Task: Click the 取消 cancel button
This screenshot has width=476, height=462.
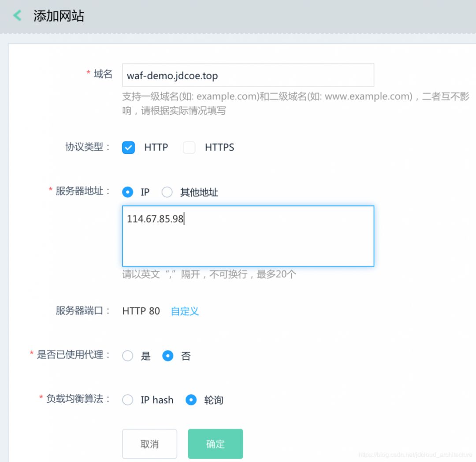Action: [x=149, y=444]
